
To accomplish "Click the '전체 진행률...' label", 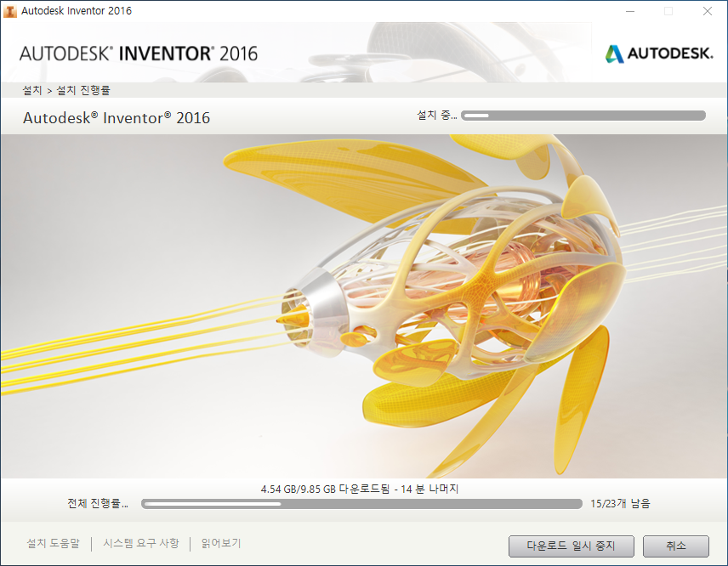I will tap(98, 503).
